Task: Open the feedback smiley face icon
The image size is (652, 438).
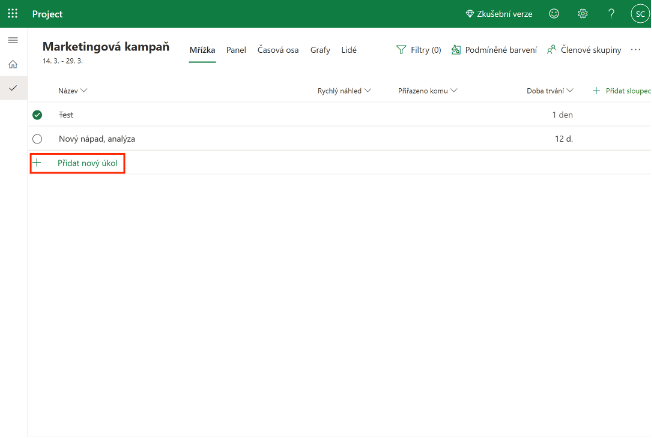Action: pyautogui.click(x=555, y=14)
